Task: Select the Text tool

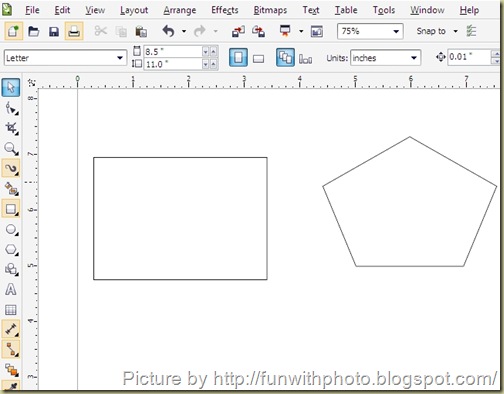Action: [11, 289]
